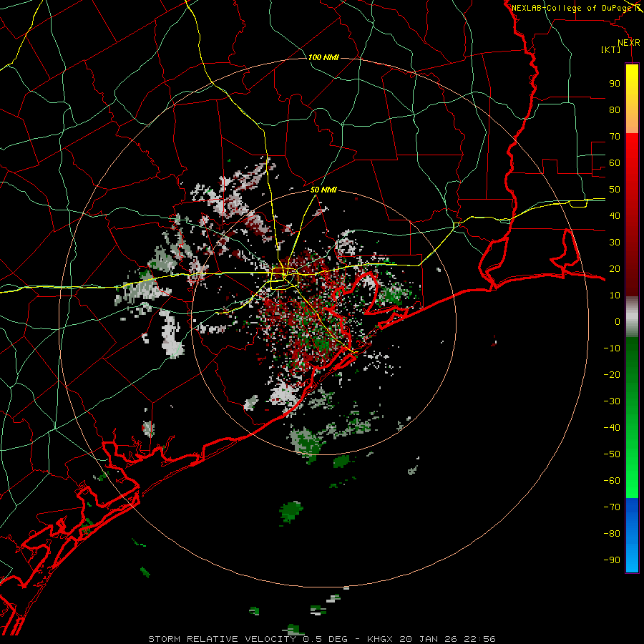Click the 50 NMI range ring label
The width and height of the screenshot is (644, 644).
tap(323, 190)
